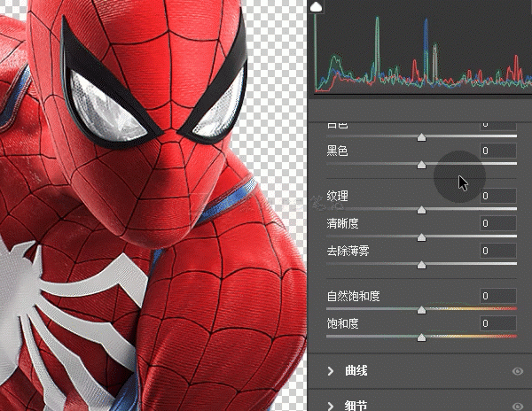This screenshot has width=532, height=411.
Task: Toggle visibility eye of 曲线 panel
Action: [518, 371]
